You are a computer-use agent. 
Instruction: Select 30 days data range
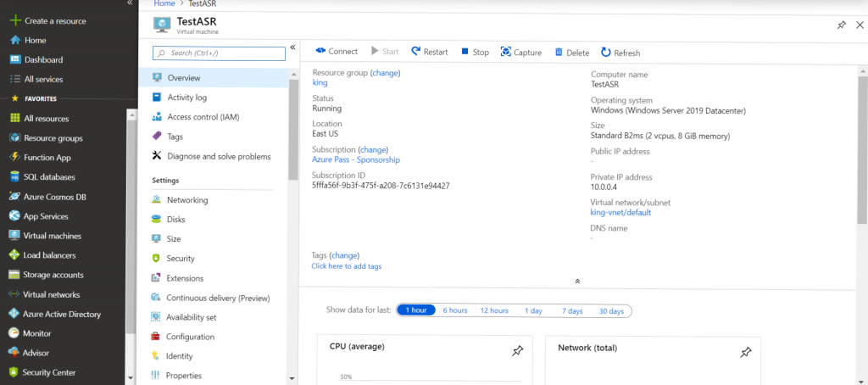pos(611,311)
